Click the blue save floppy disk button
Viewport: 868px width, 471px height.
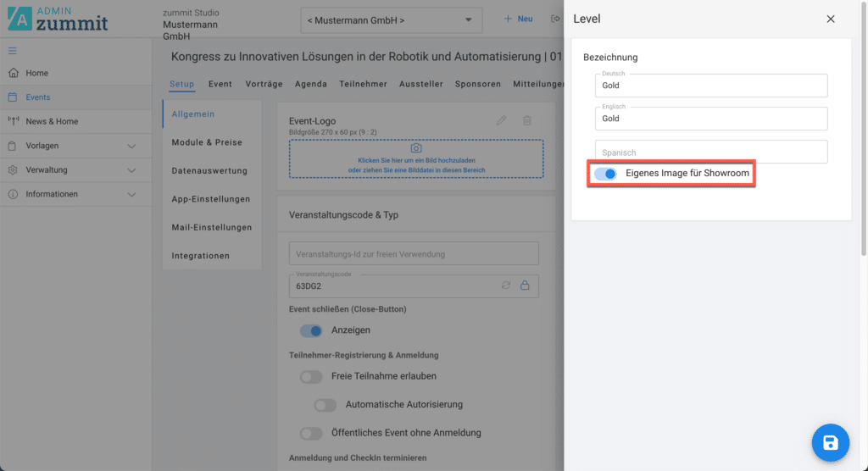(830, 442)
